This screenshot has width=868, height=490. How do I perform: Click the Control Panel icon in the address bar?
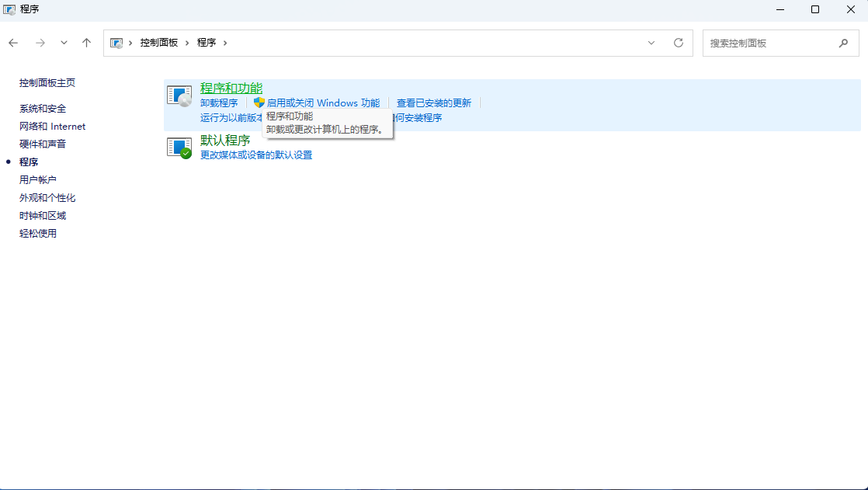point(116,43)
